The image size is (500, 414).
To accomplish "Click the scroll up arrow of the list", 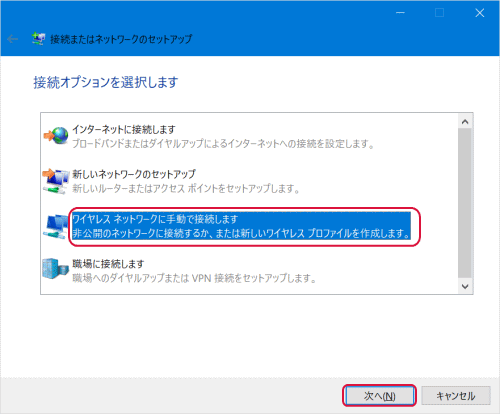I will click(x=465, y=122).
